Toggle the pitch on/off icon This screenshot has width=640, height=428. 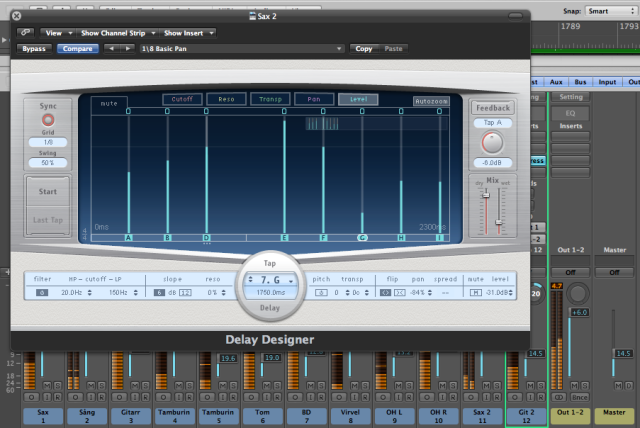click(321, 293)
